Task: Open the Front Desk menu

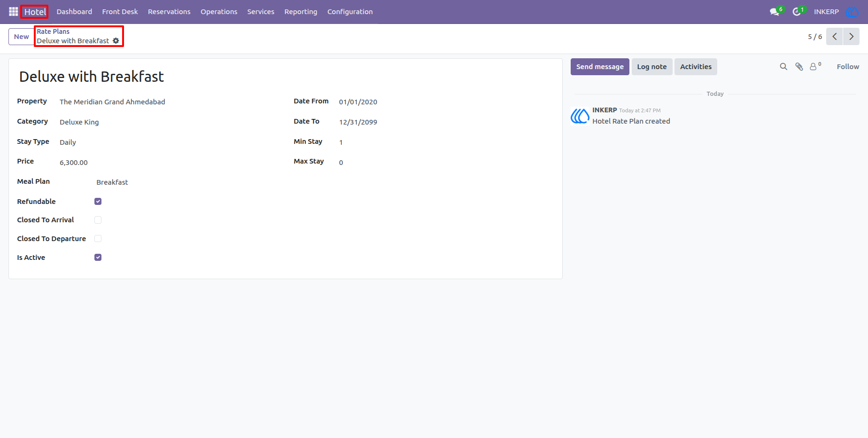Action: pyautogui.click(x=120, y=12)
